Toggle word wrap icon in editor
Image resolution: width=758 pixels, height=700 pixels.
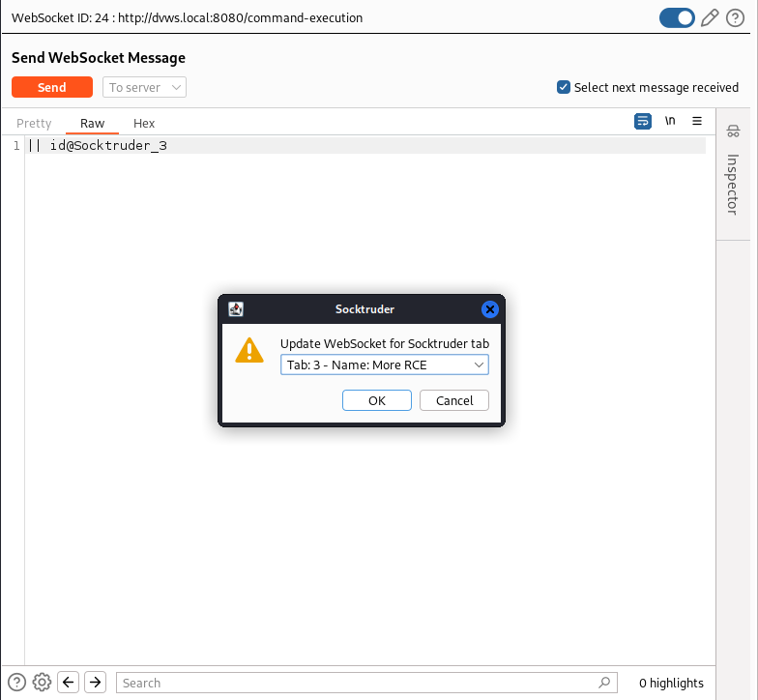642,121
